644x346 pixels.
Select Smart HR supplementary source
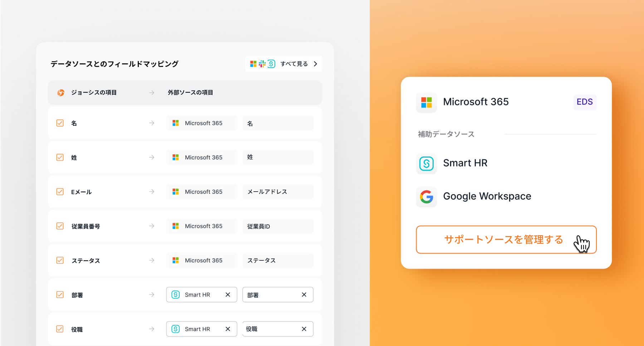click(465, 163)
